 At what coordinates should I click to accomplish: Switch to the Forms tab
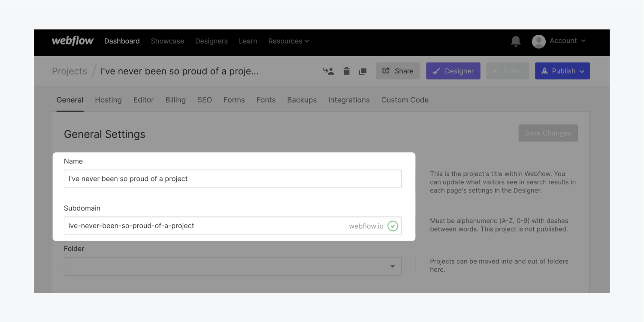click(x=234, y=100)
